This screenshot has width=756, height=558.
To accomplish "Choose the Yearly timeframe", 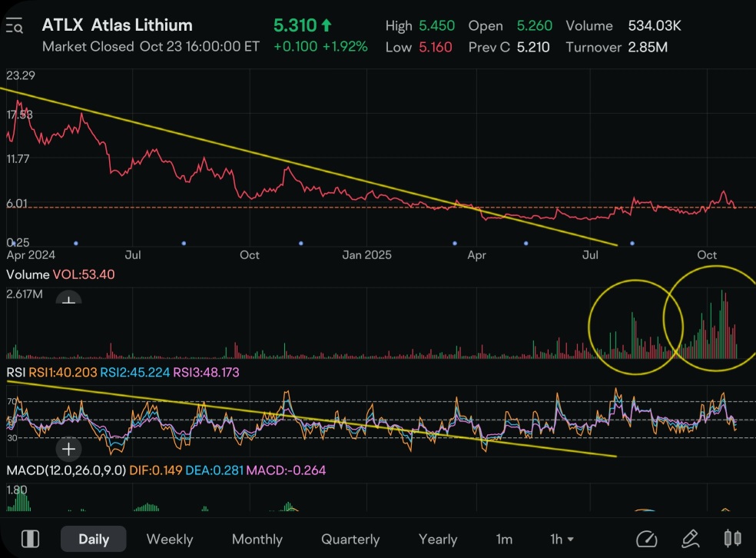I will (437, 539).
